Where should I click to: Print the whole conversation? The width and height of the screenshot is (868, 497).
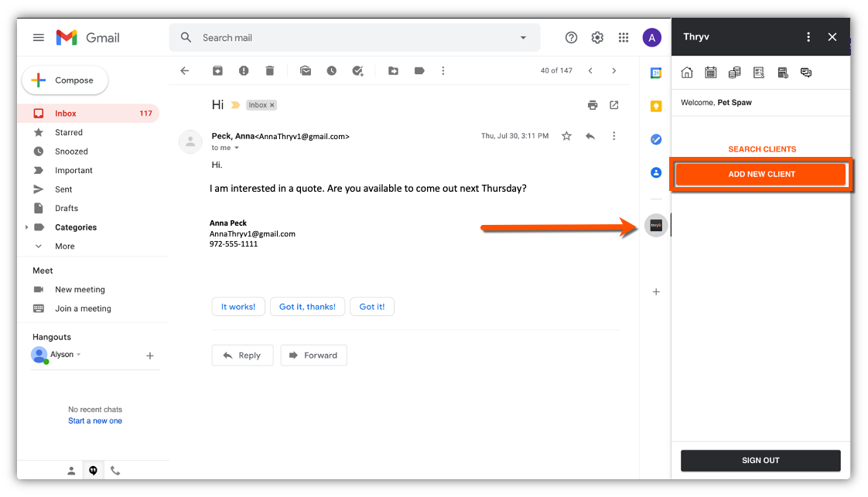click(593, 105)
